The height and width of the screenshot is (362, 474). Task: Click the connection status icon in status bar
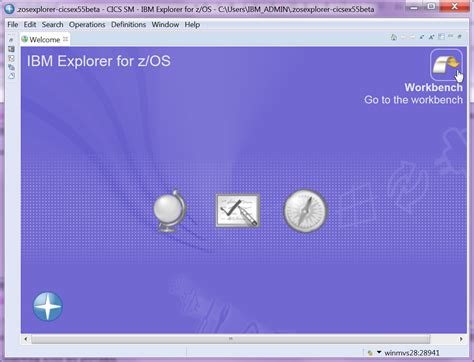370,353
